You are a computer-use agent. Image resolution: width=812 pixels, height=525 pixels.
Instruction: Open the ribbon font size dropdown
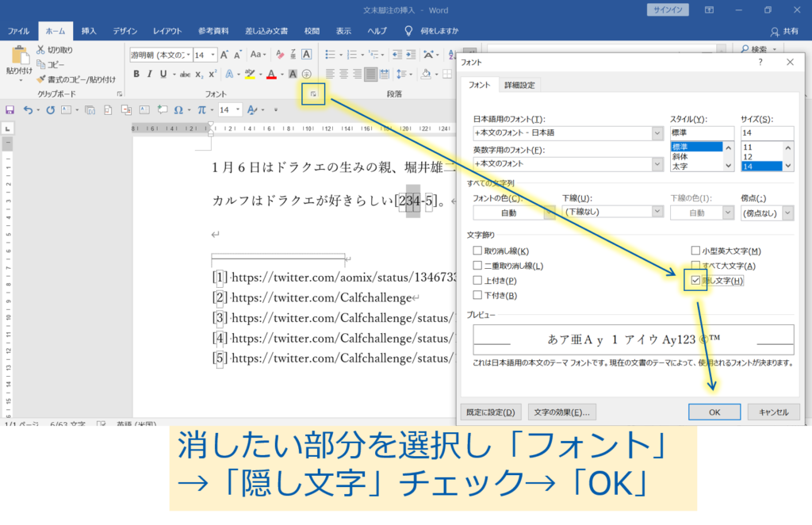pyautogui.click(x=213, y=55)
